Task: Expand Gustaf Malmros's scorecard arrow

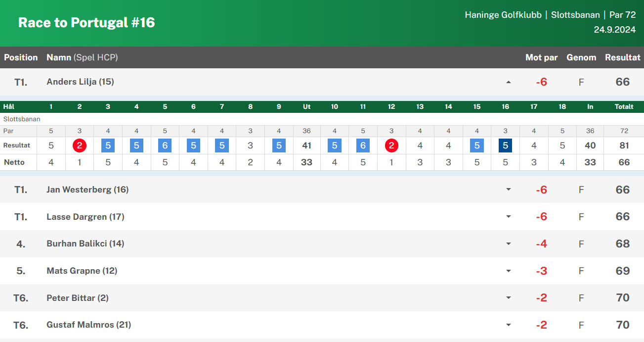Action: point(508,325)
